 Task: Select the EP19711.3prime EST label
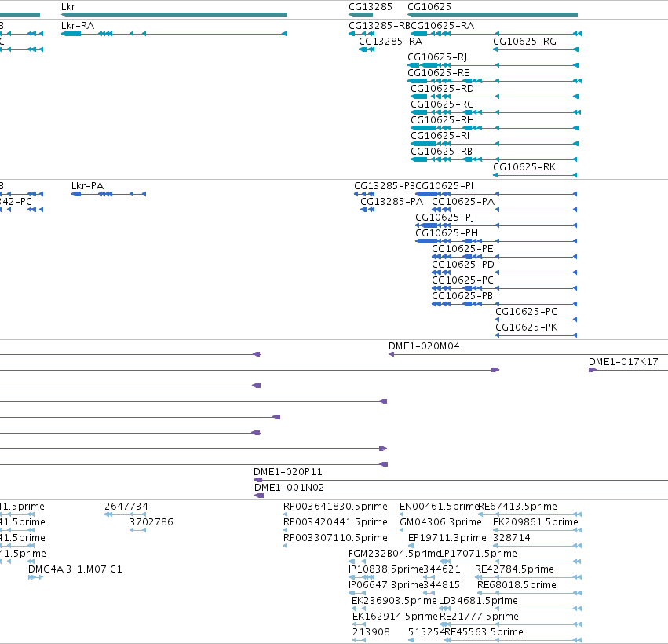pyautogui.click(x=447, y=538)
